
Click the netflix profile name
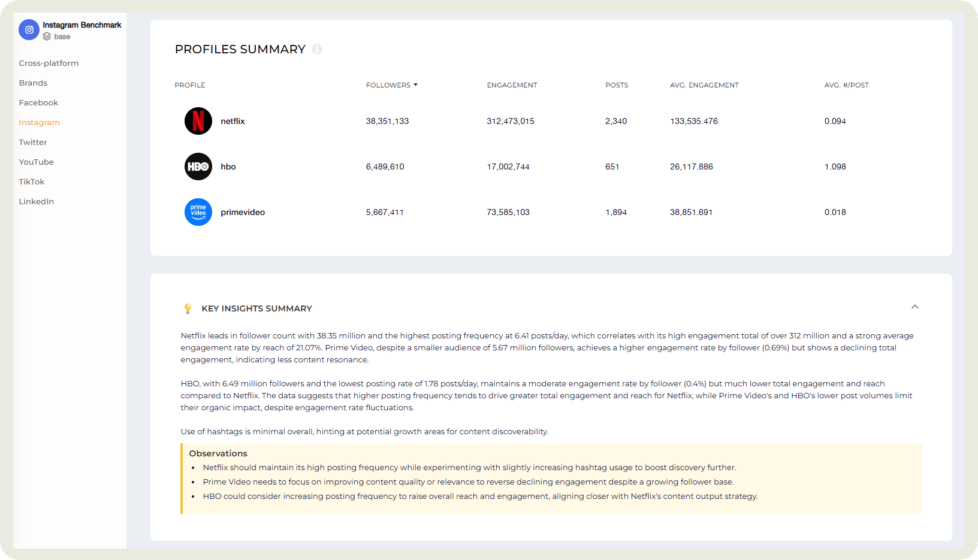coord(233,121)
